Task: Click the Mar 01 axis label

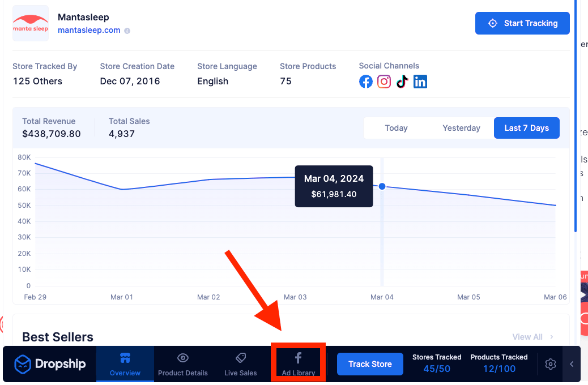Action: [x=121, y=297]
